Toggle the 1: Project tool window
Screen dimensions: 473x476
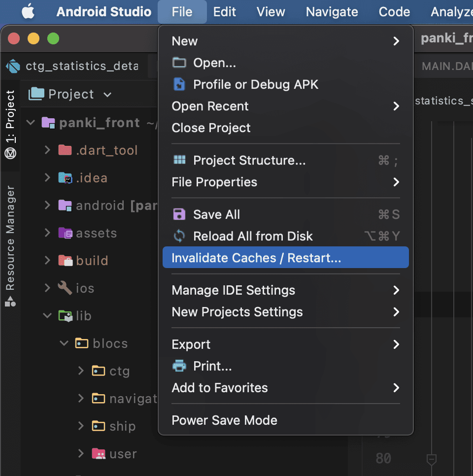click(10, 124)
